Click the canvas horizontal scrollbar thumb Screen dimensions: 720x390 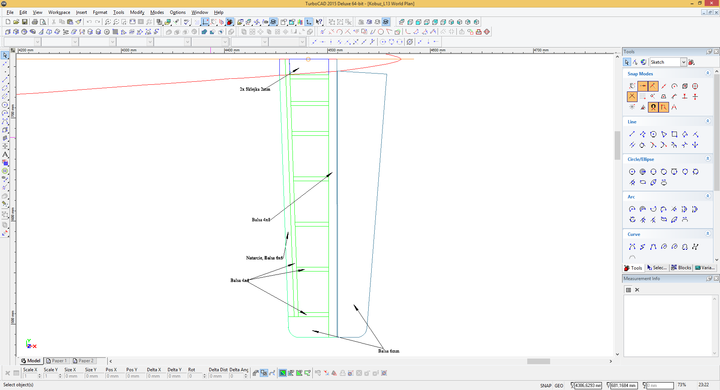pyautogui.click(x=538, y=362)
